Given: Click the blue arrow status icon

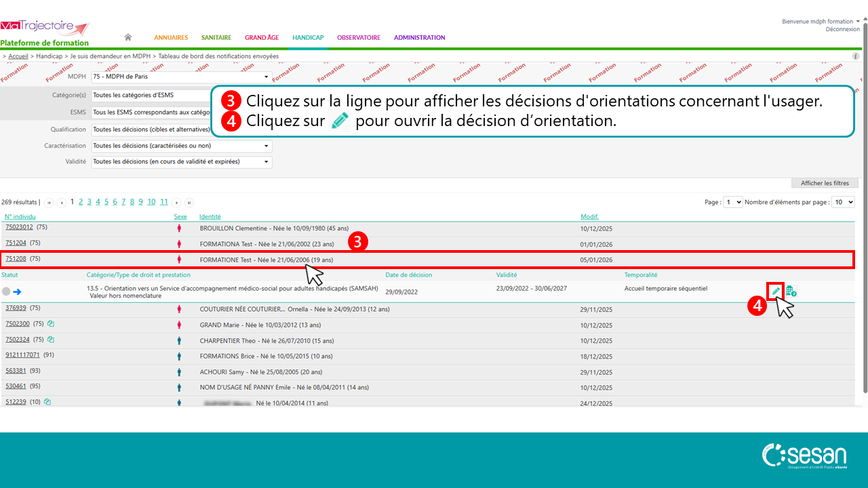Looking at the screenshot, I should click(18, 291).
